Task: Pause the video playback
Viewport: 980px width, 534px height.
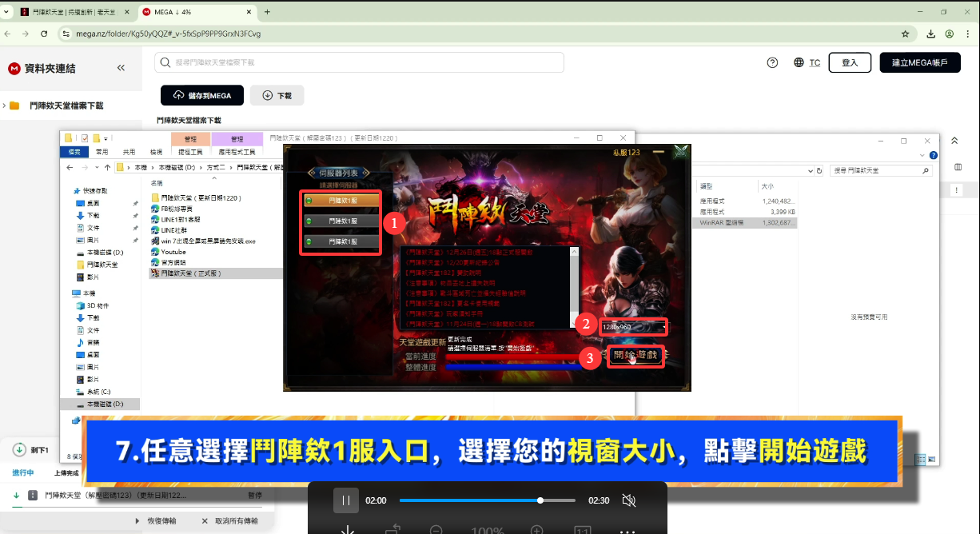Action: coord(346,500)
